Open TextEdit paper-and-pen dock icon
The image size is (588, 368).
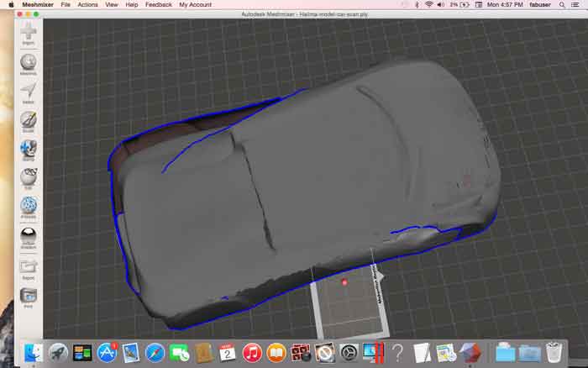pos(422,353)
